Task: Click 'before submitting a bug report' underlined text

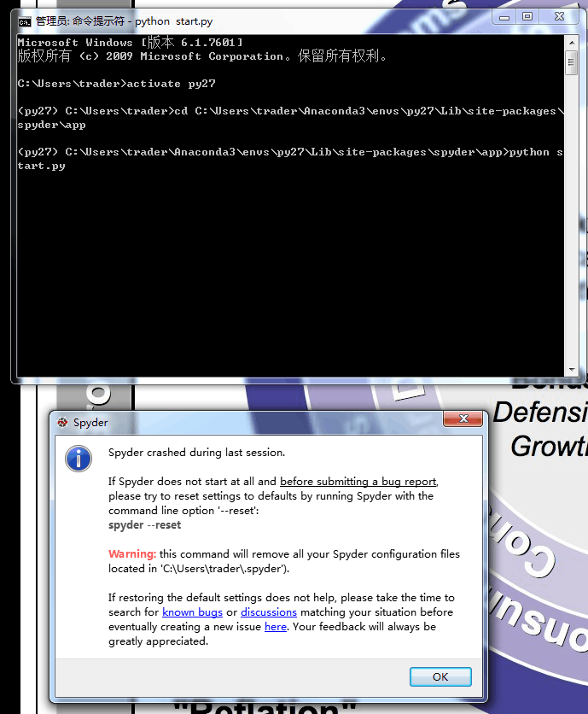Action: [358, 482]
